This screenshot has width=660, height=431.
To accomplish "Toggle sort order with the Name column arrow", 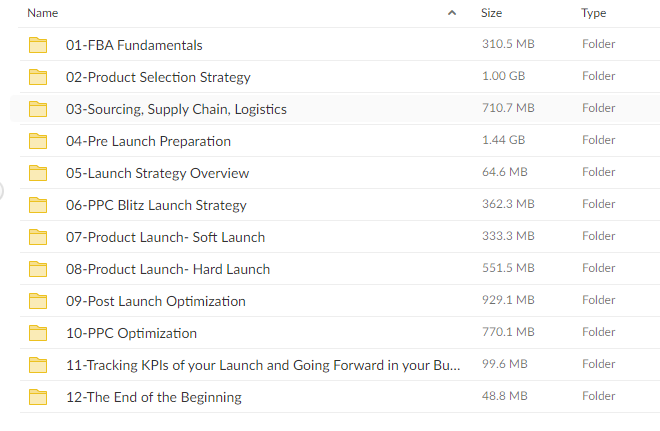I will pos(452,13).
